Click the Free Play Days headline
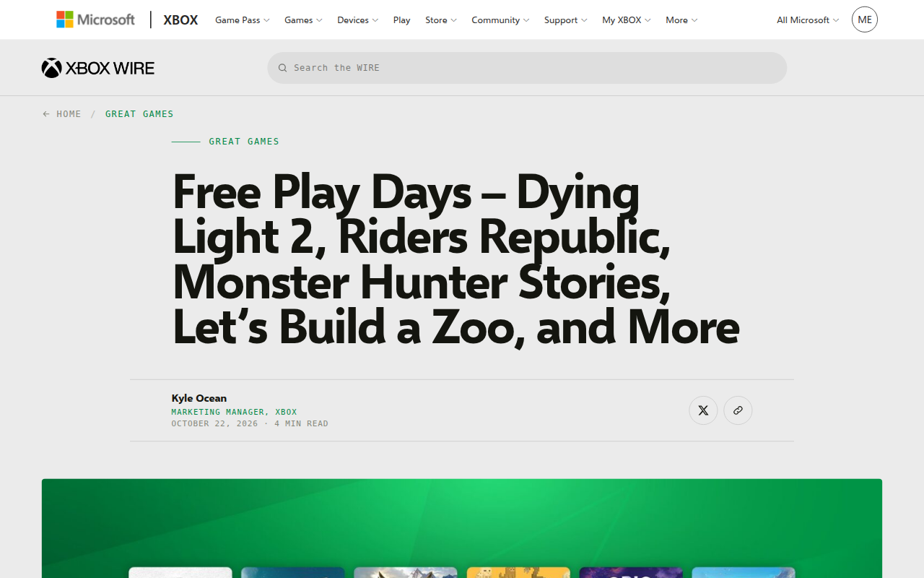 [x=456, y=259]
